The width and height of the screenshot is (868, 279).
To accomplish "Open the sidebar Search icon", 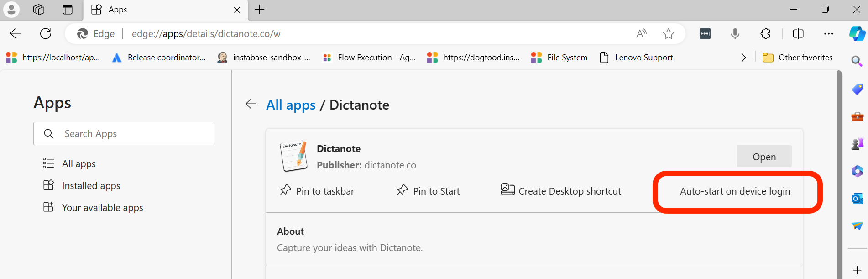I will point(857,61).
